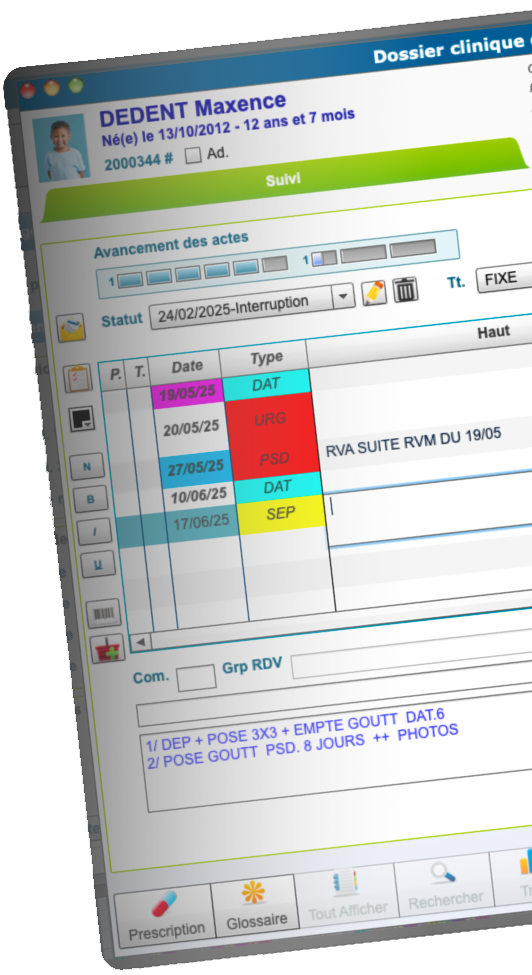Select the date cell 19/05/25
The image size is (532, 975).
tap(188, 393)
